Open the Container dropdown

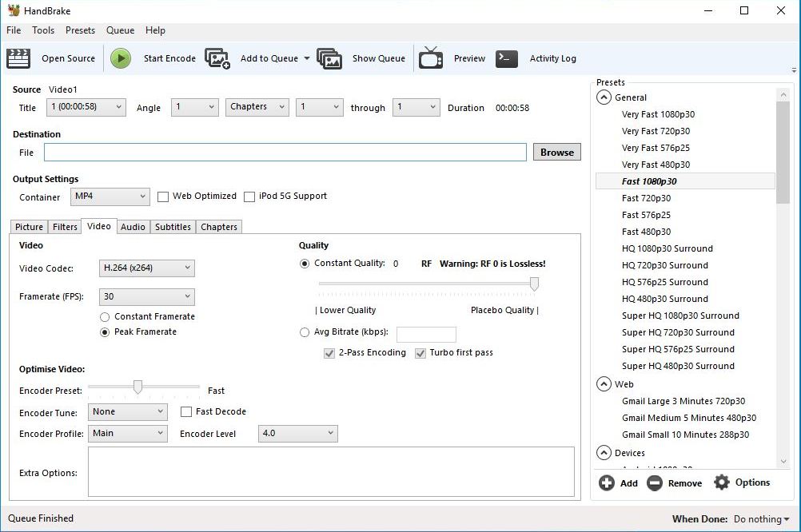tap(110, 197)
